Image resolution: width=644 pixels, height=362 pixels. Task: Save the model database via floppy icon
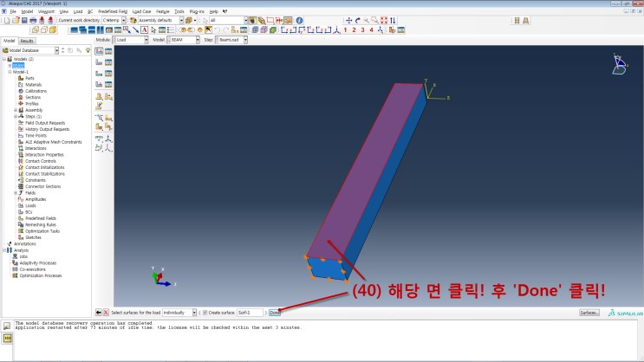pos(24,20)
